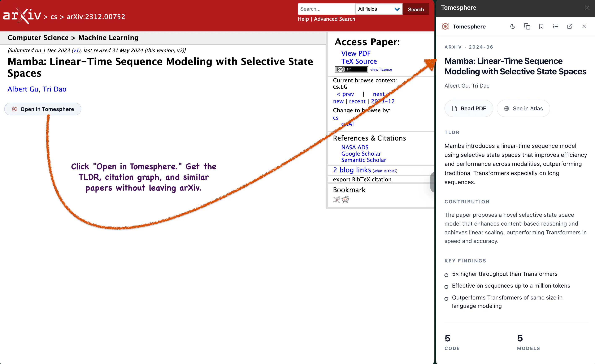Image resolution: width=595 pixels, height=364 pixels.
Task: Click the Contribution section heading
Action: click(x=467, y=202)
